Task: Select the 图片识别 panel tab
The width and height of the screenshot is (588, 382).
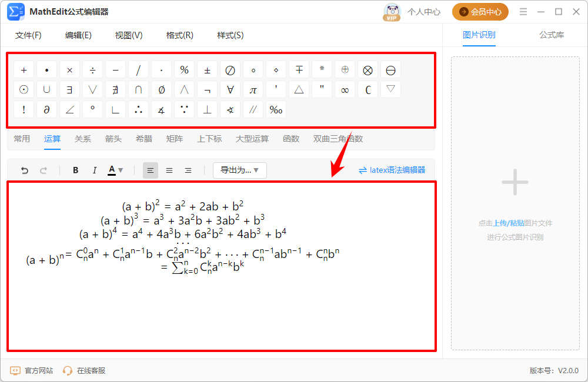Action: 479,35
